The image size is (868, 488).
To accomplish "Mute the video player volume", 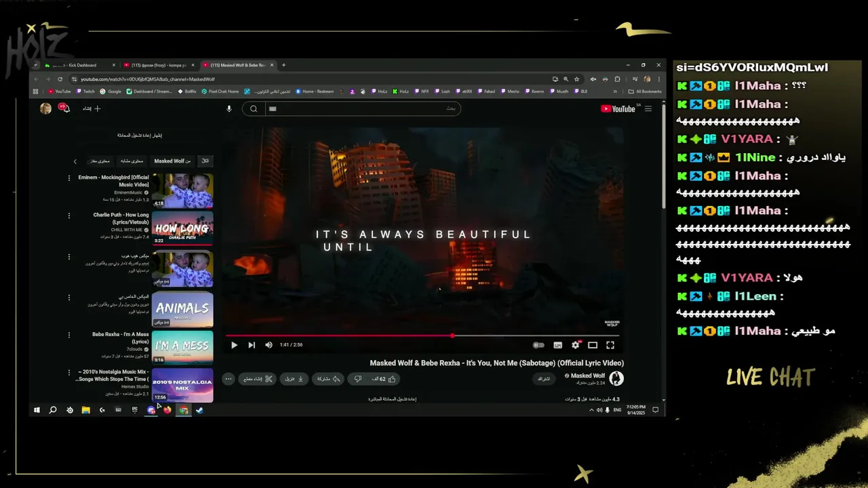I will (x=269, y=345).
